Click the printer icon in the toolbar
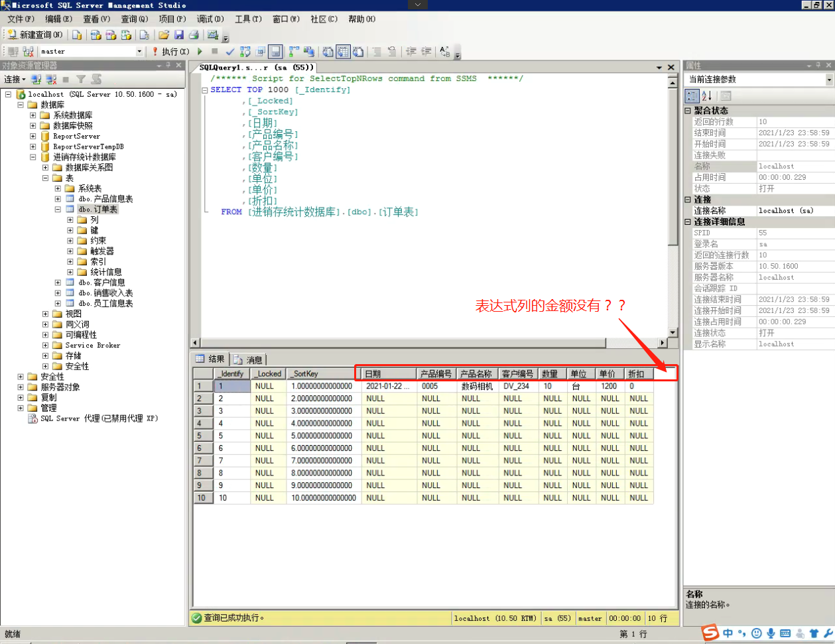835x644 pixels. 194,34
